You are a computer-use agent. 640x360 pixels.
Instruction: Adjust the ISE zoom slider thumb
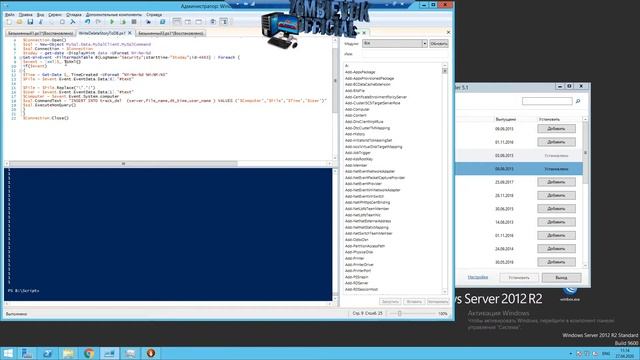click(400, 313)
